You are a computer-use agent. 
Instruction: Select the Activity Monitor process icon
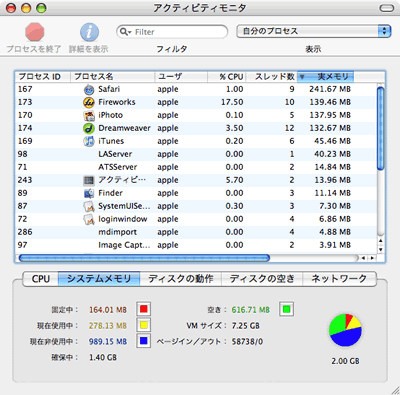click(x=89, y=180)
